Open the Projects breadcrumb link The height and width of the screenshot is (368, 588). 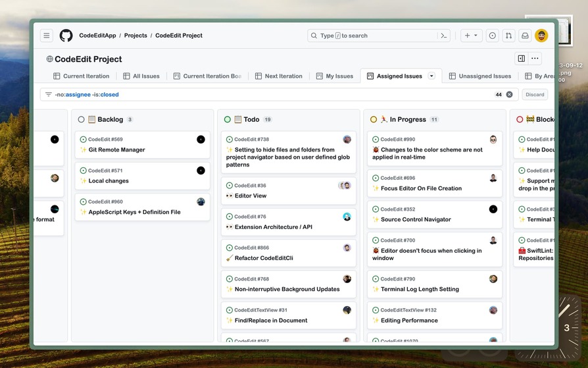tap(135, 36)
